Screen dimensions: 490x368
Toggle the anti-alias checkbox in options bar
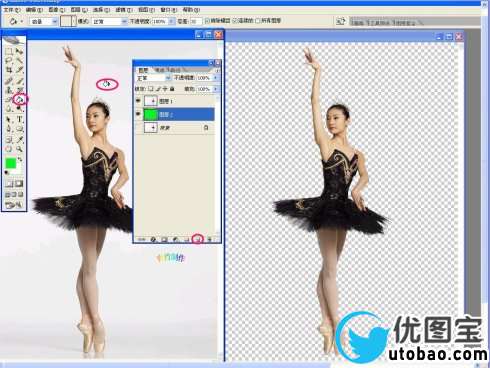pos(207,21)
